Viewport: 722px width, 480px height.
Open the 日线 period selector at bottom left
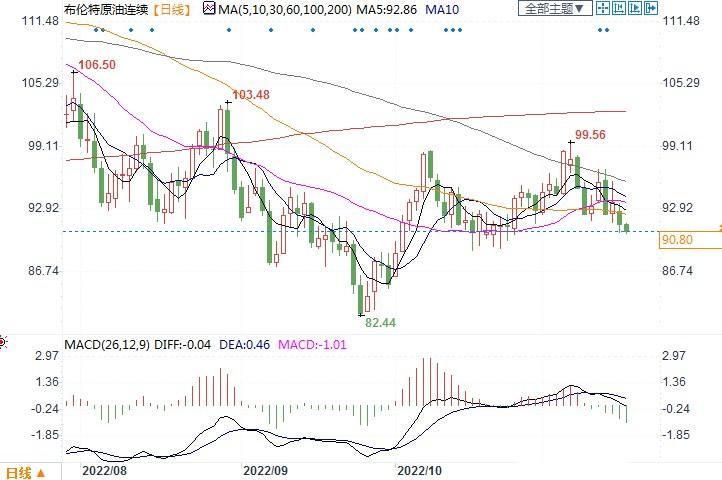point(18,472)
